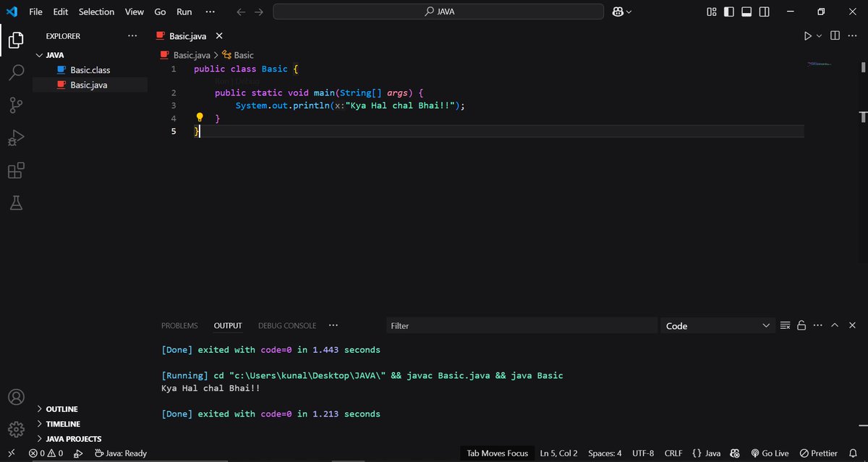Toggle output auto-scroll lock
Image resolution: width=868 pixels, height=462 pixels.
[x=801, y=326]
